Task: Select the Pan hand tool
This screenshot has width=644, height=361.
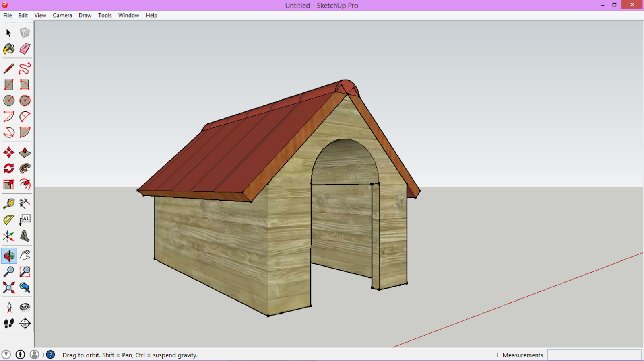Action: tap(25, 256)
